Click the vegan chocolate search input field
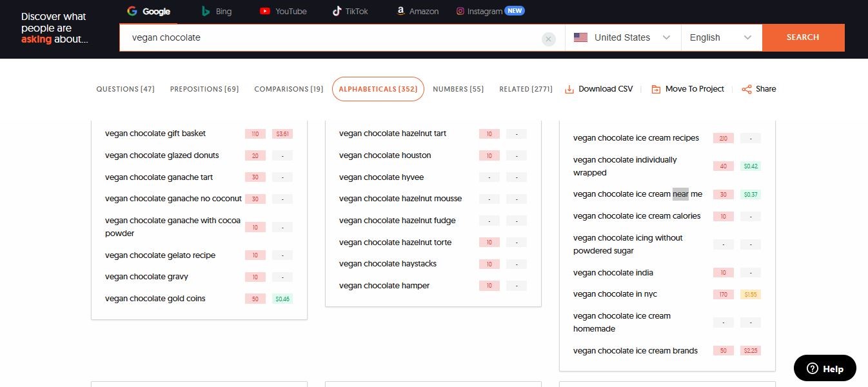 click(x=329, y=38)
